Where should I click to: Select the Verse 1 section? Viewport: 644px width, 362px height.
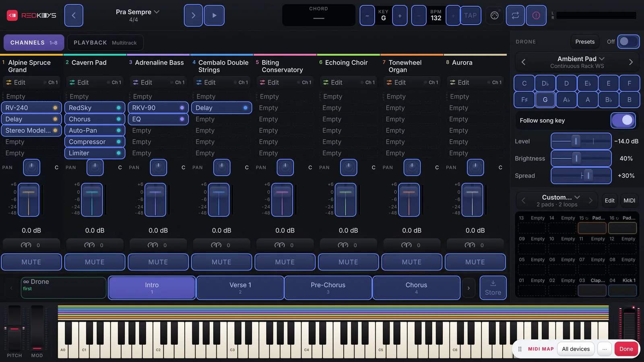240,288
